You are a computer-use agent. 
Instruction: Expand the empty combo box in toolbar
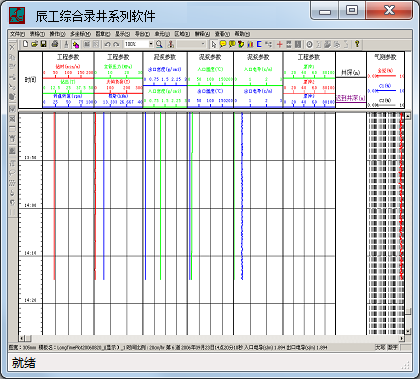pos(203,44)
